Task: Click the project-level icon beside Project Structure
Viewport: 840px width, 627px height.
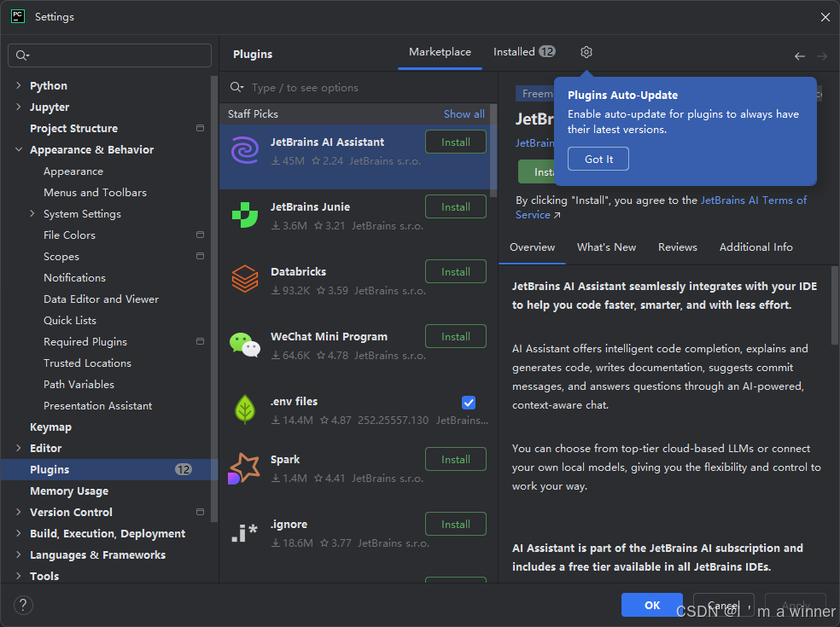Action: tap(201, 128)
